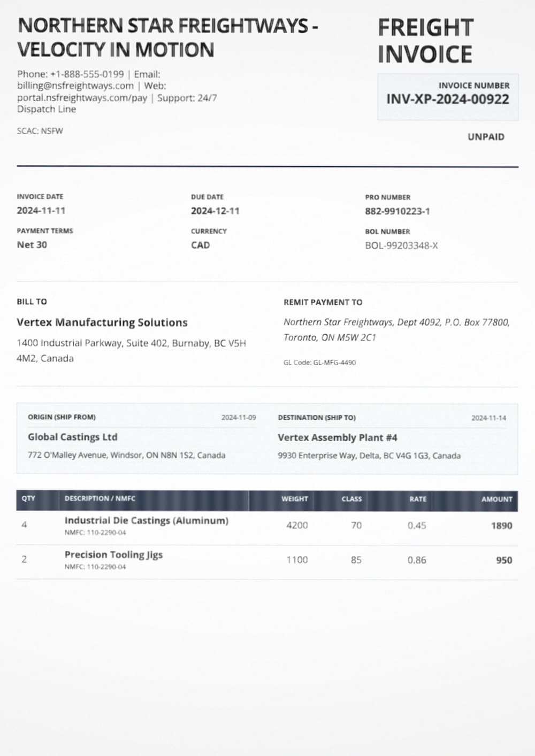This screenshot has width=535, height=756.
Task: Click Vertex Assembly Plant #4 destination
Action: coord(337,437)
